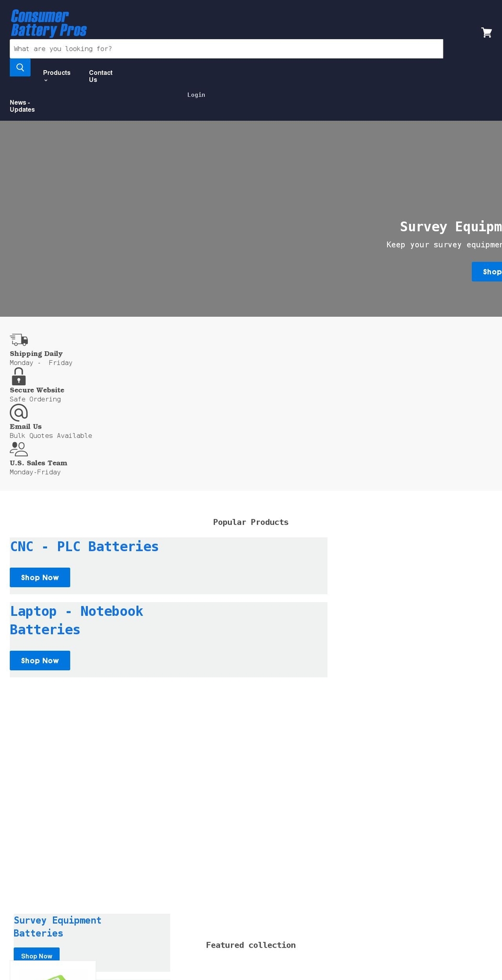
Task: Click the shipping truck icon
Action: pos(19,340)
